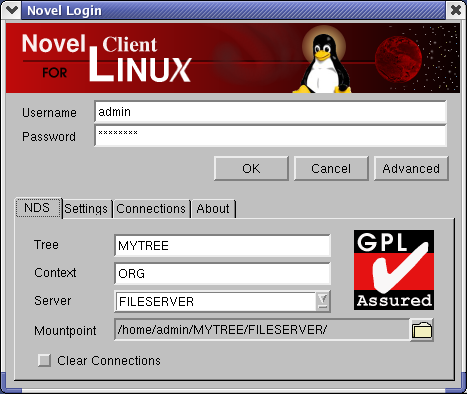Viewport: 467px width, 394px height.
Task: Switch to the NDS tab
Action: 38,208
